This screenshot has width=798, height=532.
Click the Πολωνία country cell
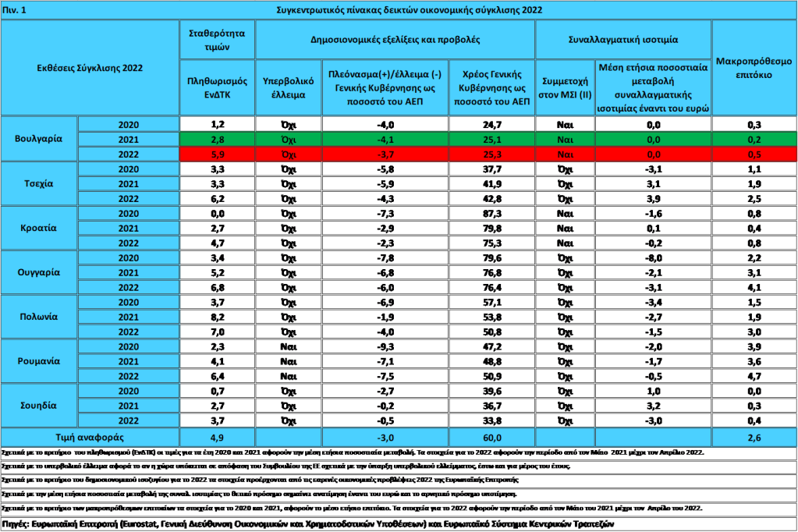[x=40, y=317]
